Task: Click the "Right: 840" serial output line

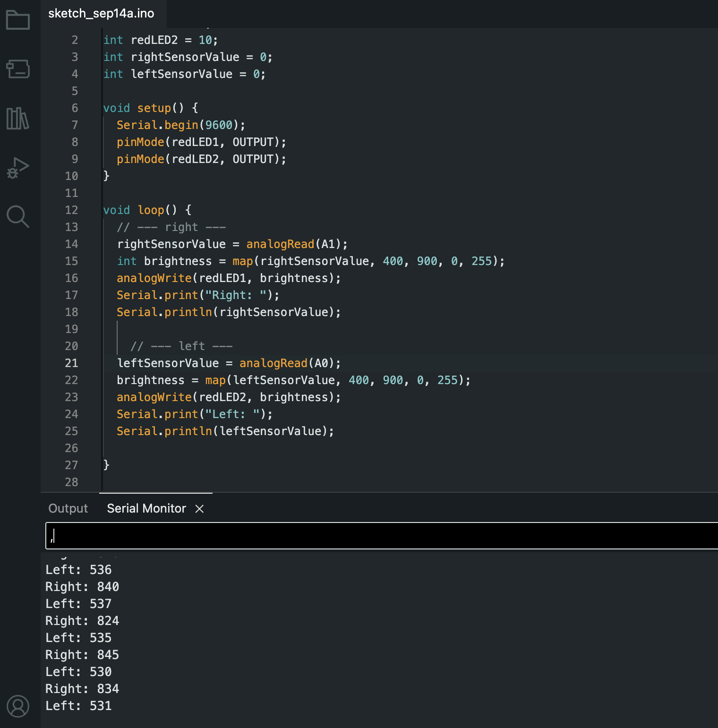Action: [82, 587]
